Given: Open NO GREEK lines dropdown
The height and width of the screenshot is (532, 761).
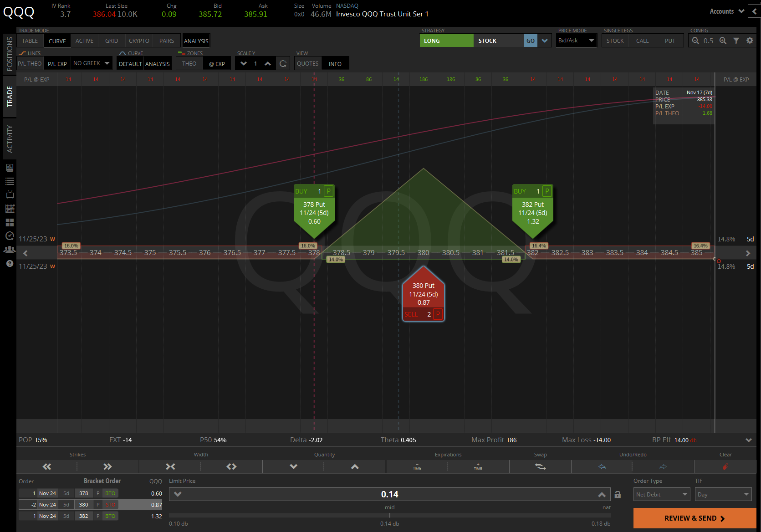Looking at the screenshot, I should pos(92,63).
